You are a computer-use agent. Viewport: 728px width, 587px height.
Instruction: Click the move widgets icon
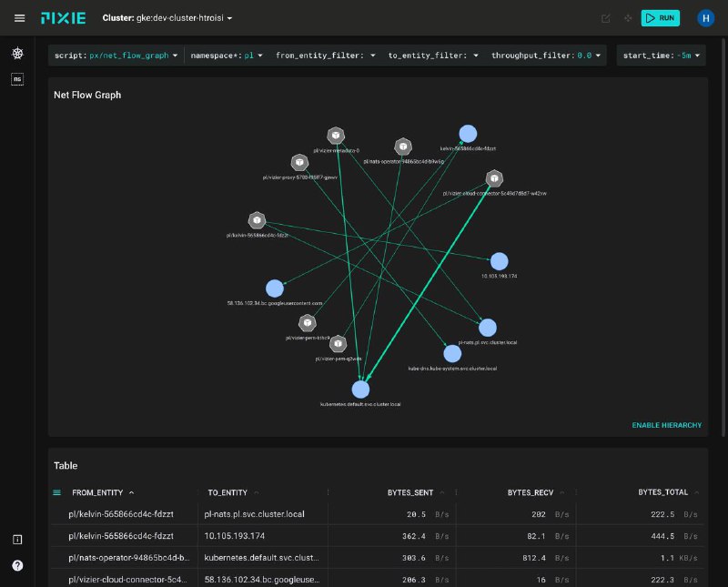tap(628, 18)
